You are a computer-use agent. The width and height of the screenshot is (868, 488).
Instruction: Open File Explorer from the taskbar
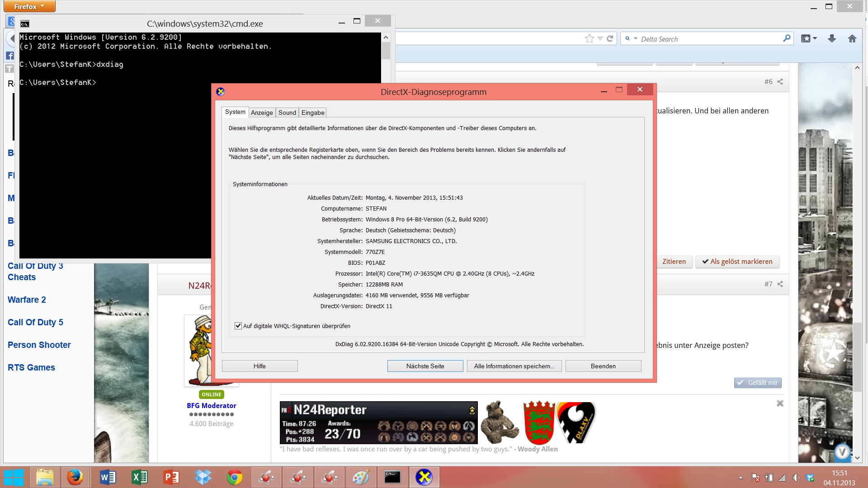click(45, 477)
